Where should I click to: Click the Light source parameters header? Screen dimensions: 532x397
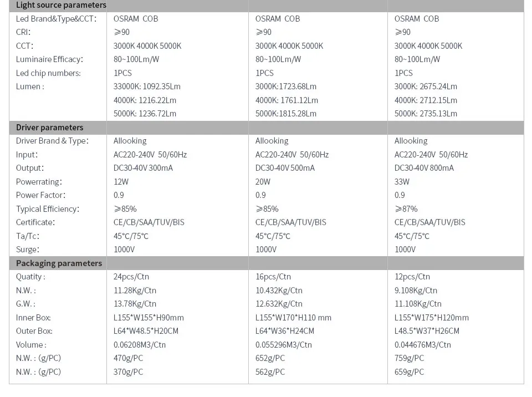pos(61,5)
